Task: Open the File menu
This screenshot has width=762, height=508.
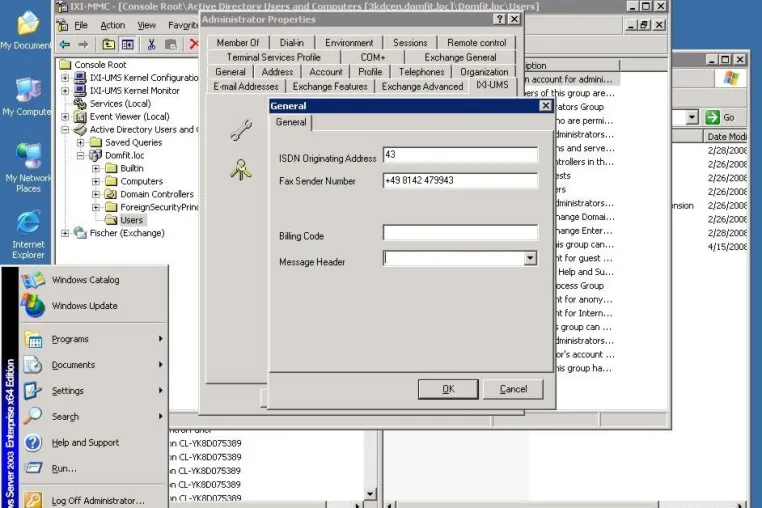Action: (x=81, y=25)
